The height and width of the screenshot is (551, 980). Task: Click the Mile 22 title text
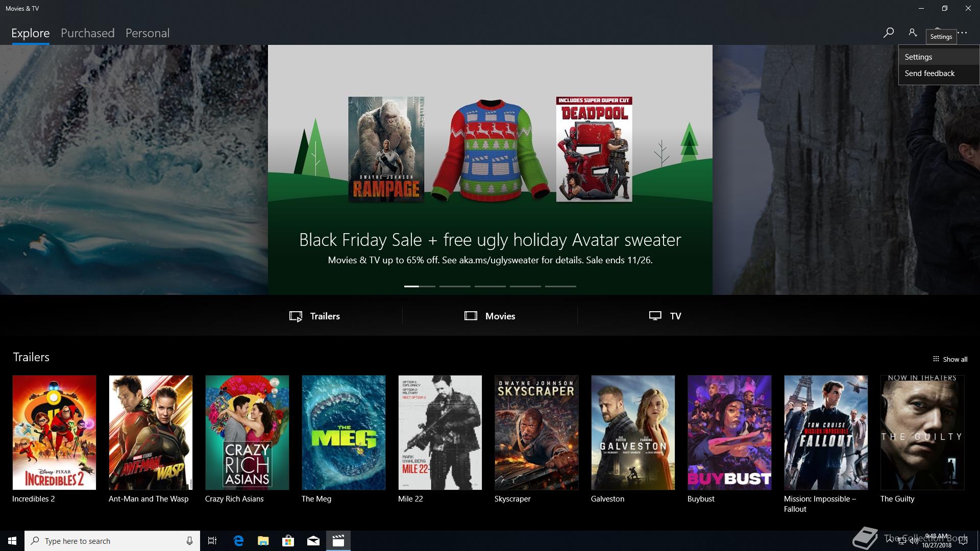click(410, 499)
